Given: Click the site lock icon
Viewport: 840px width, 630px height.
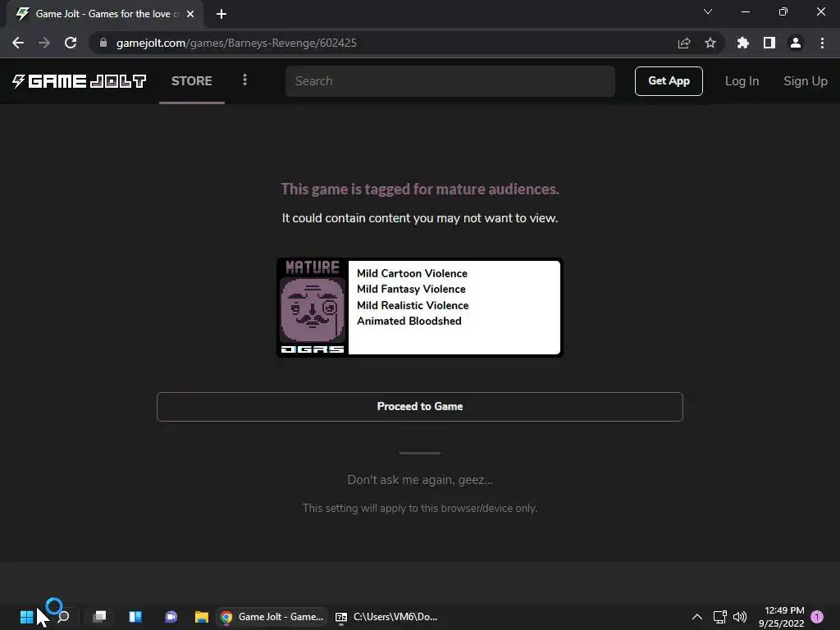Looking at the screenshot, I should click(x=103, y=43).
